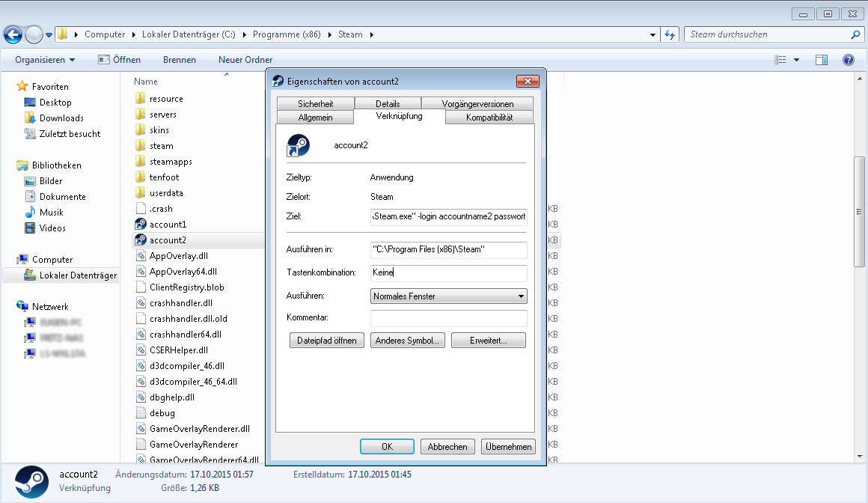868x503 pixels.
Task: Click the change view icon
Action: pyautogui.click(x=780, y=60)
